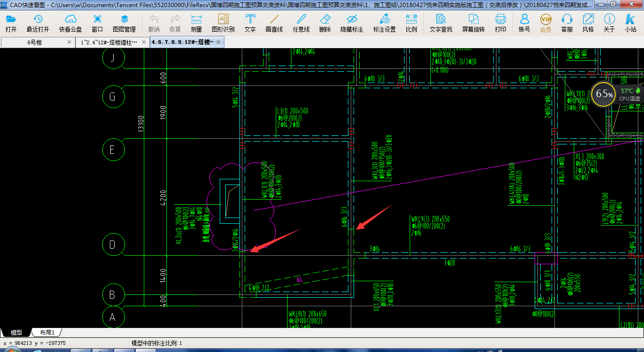The width and height of the screenshot is (644, 352).
Task: Click the 模型中的标注比例:1 status text
Action: [x=157, y=344]
